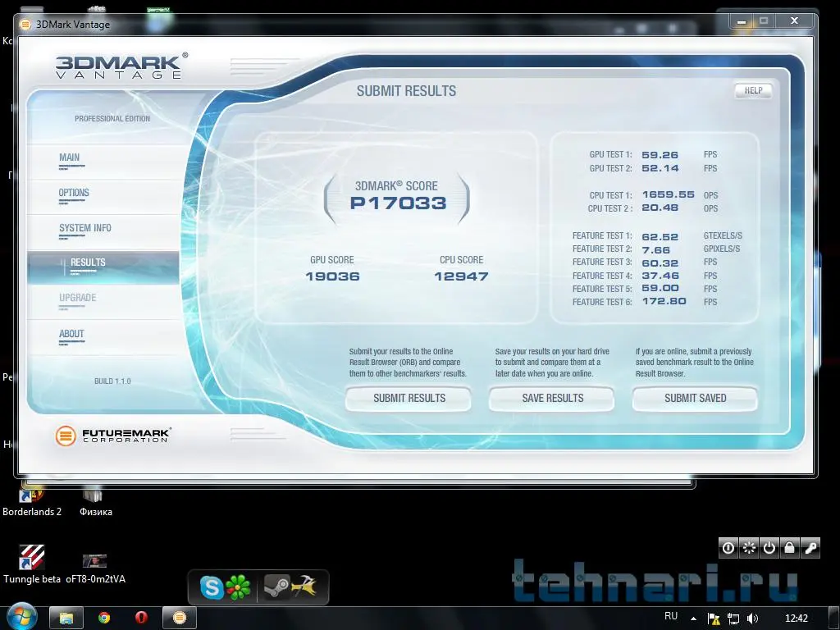Click GPU score value 19036
The height and width of the screenshot is (630, 840).
click(x=332, y=276)
